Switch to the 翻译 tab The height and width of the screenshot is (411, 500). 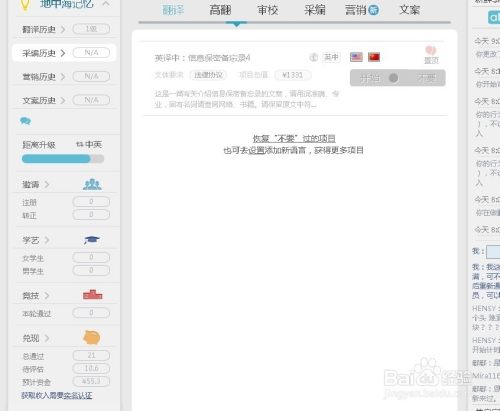click(x=173, y=10)
